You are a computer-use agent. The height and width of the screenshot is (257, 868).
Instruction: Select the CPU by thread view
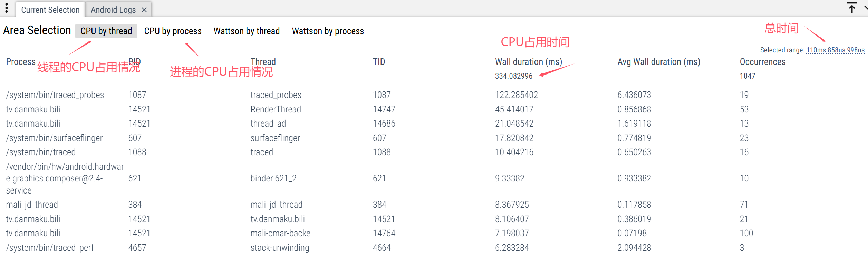(106, 31)
